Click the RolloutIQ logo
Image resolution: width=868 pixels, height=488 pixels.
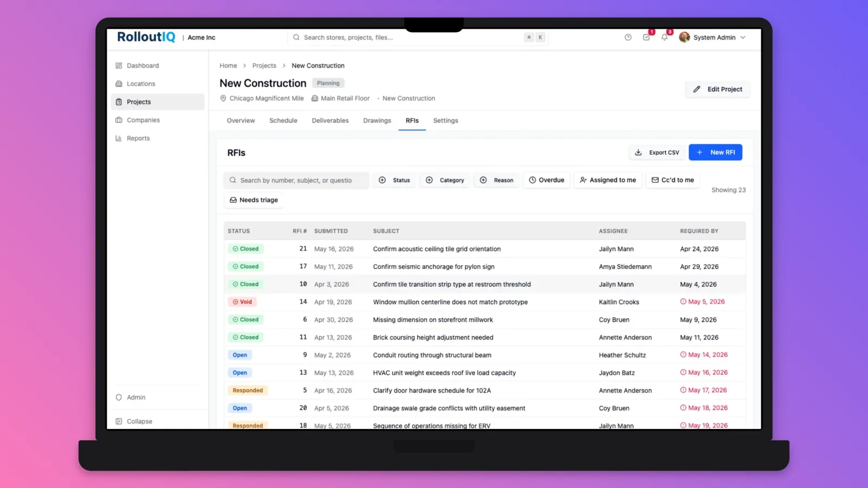(x=146, y=37)
